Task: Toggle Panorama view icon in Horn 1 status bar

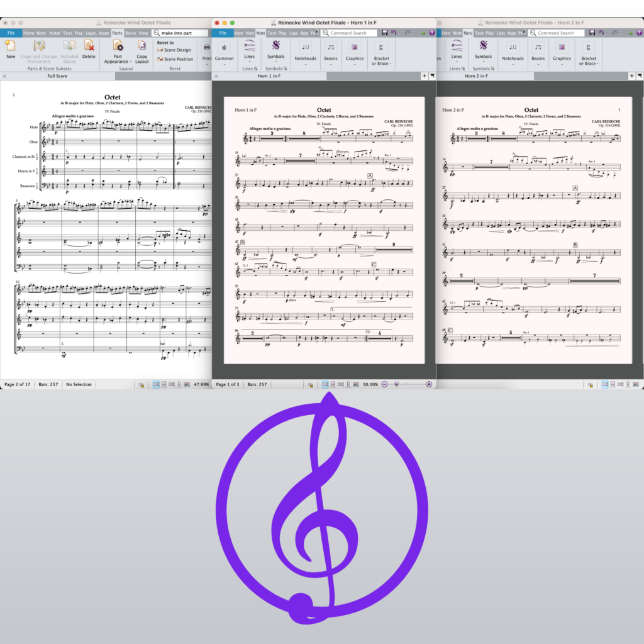Action: click(x=356, y=384)
